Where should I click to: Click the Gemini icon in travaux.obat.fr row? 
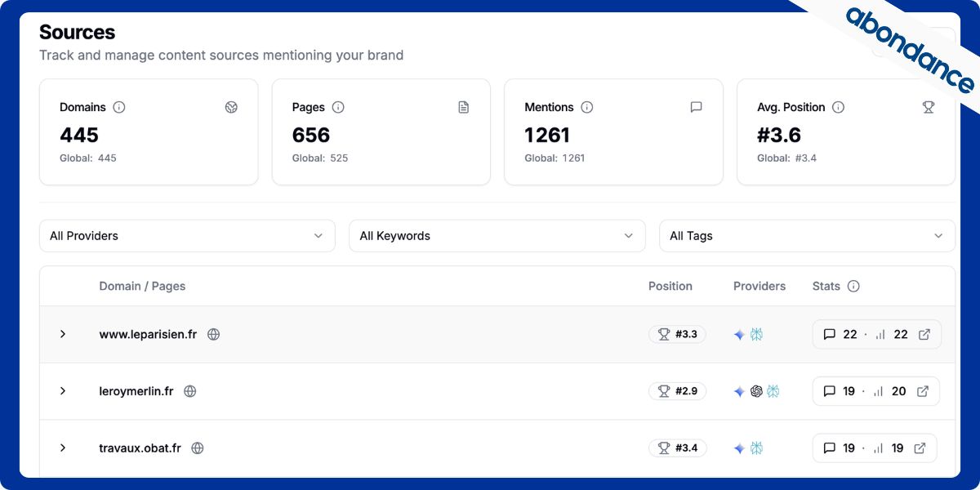[739, 449]
